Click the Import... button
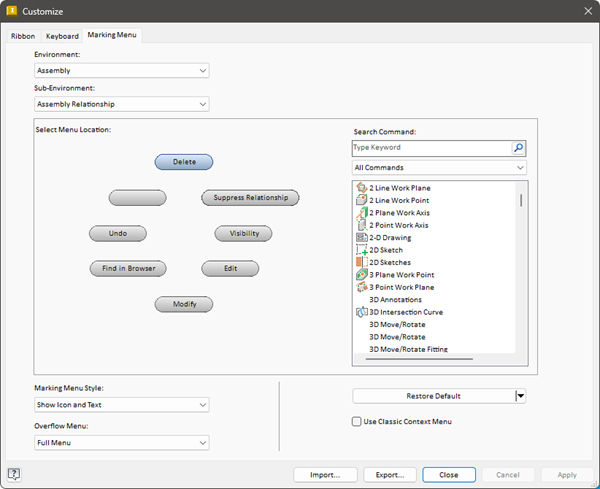The image size is (600, 489). pyautogui.click(x=325, y=474)
